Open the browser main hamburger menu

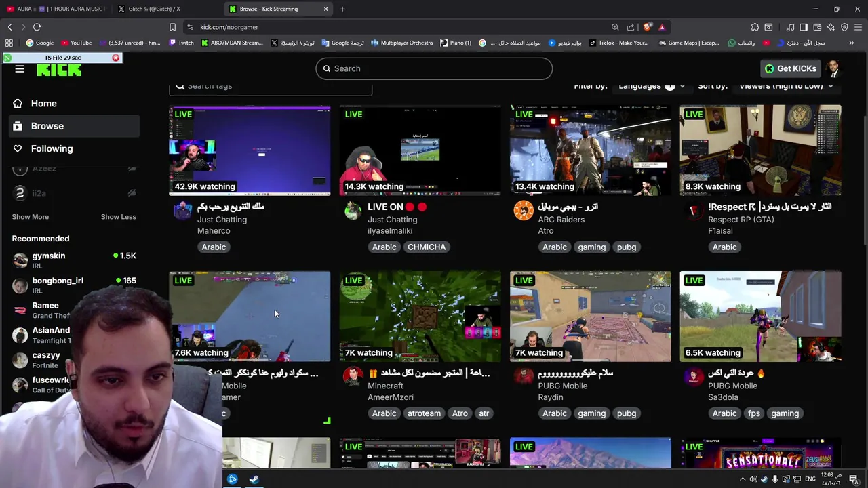point(858,27)
